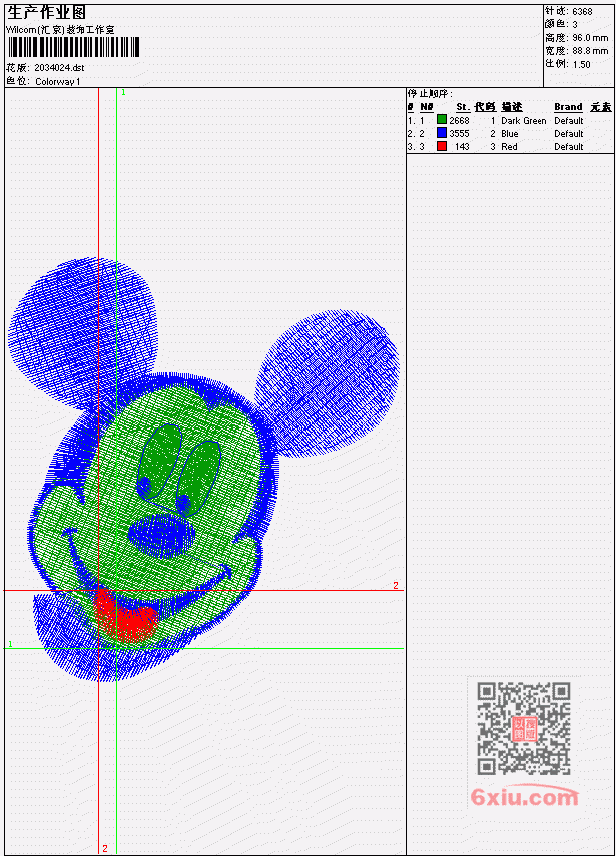Click 'Default' brand in the Blue row
This screenshot has height=856, width=616.
coord(569,134)
